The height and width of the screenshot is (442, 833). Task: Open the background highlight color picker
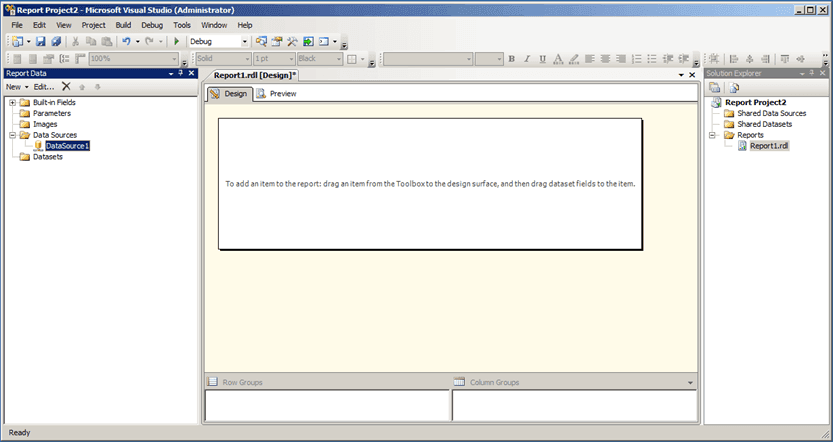(x=574, y=59)
